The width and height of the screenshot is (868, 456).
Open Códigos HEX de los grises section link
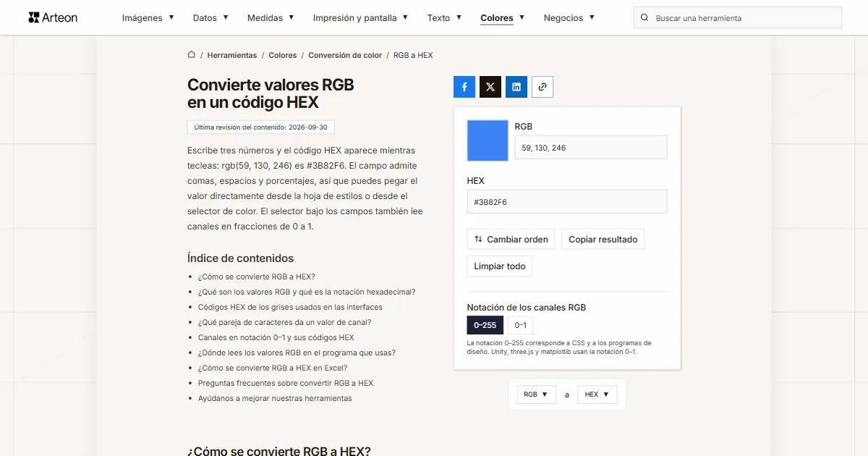[x=291, y=307]
